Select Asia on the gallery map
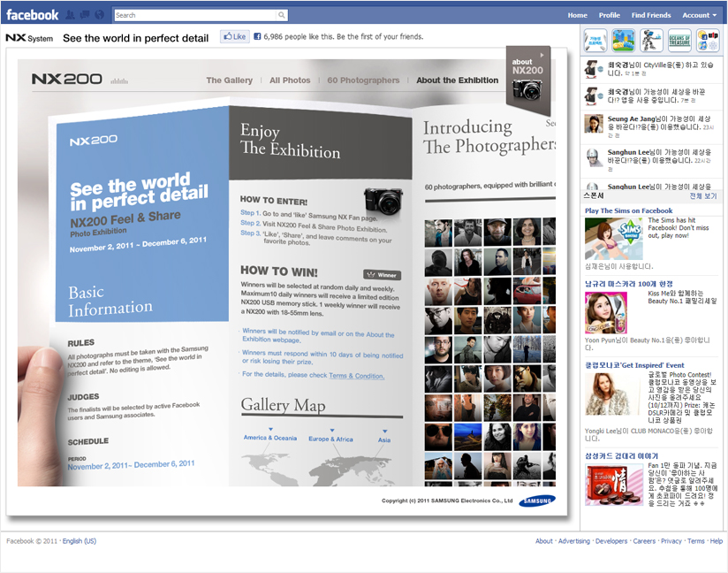728x573 pixels. pos(384,439)
